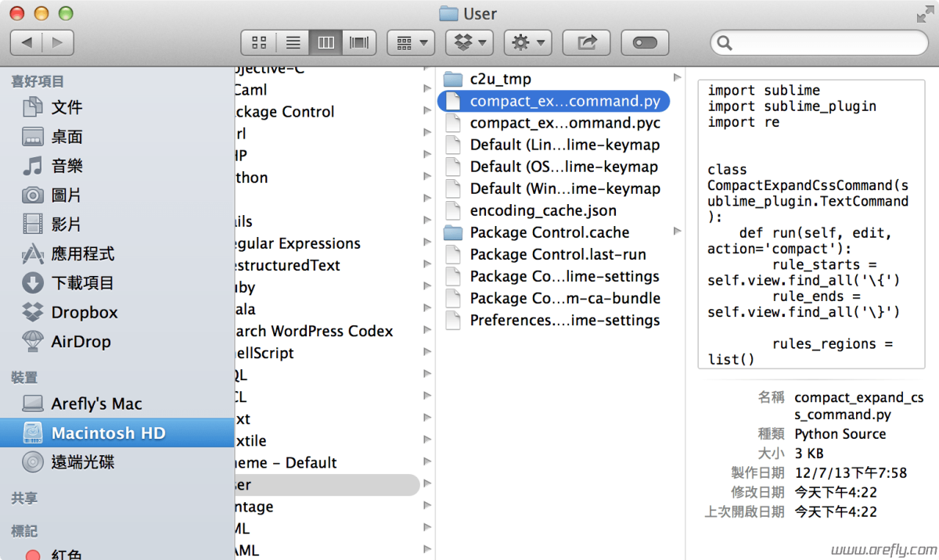Select AirDrop in the sidebar
Screen dimensions: 939x560
click(x=75, y=341)
